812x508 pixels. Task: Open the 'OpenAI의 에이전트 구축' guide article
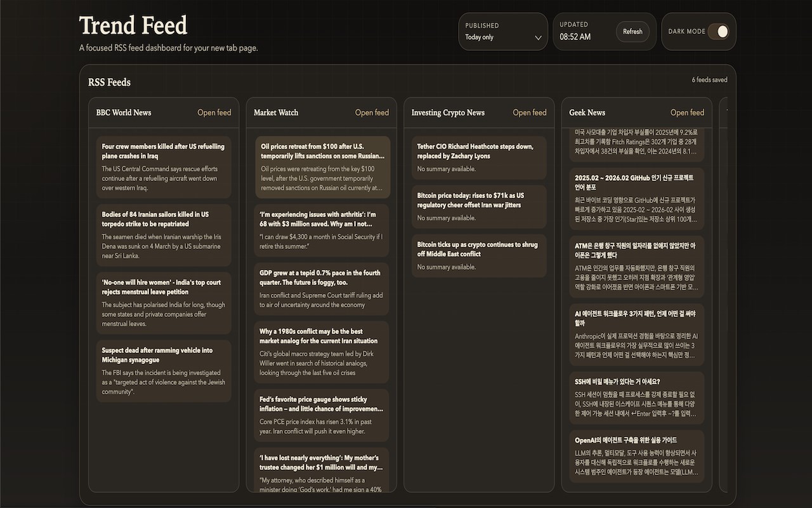(x=637, y=457)
